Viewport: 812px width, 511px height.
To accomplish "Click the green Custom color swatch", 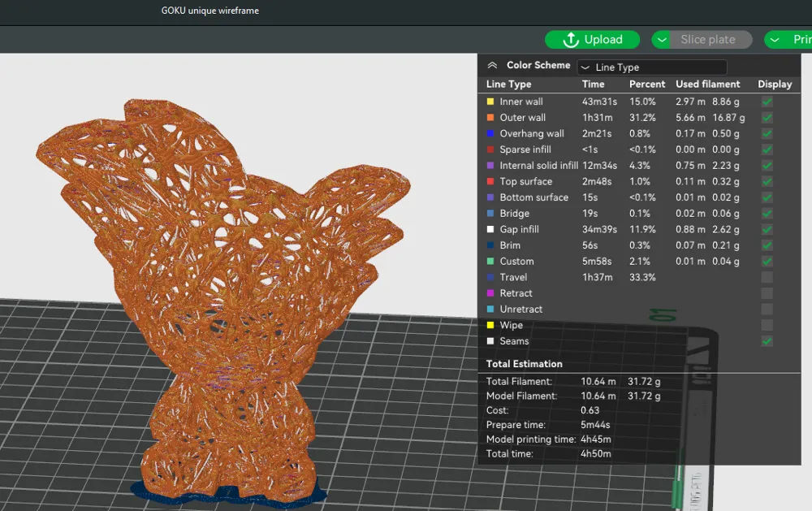I will click(490, 262).
